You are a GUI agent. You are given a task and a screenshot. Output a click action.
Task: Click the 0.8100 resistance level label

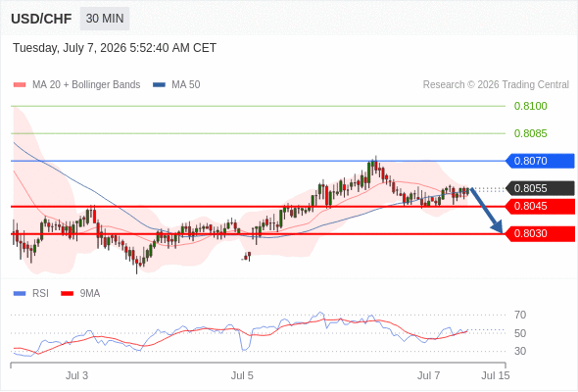(x=530, y=106)
